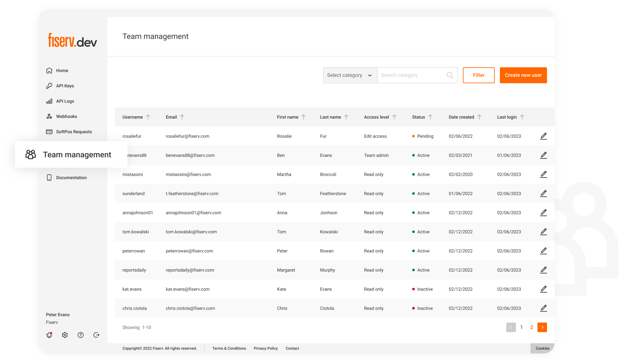Edit the rosaliefur user row
The image size is (624, 364).
[x=544, y=136]
